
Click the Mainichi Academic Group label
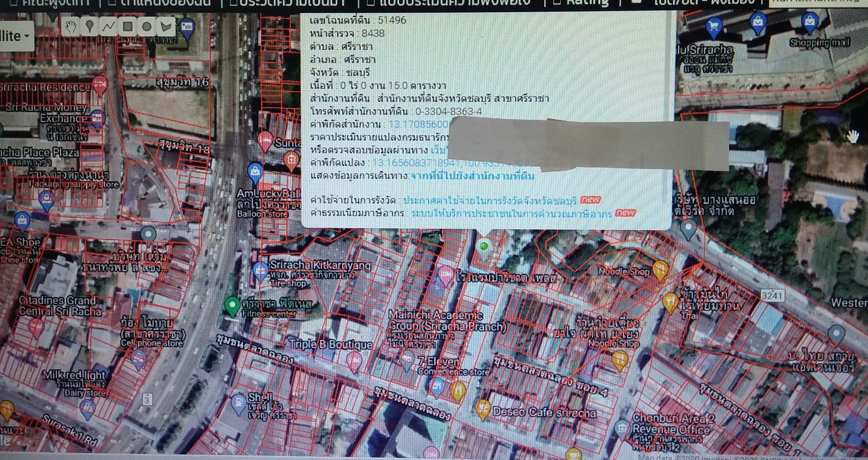pyautogui.click(x=447, y=321)
